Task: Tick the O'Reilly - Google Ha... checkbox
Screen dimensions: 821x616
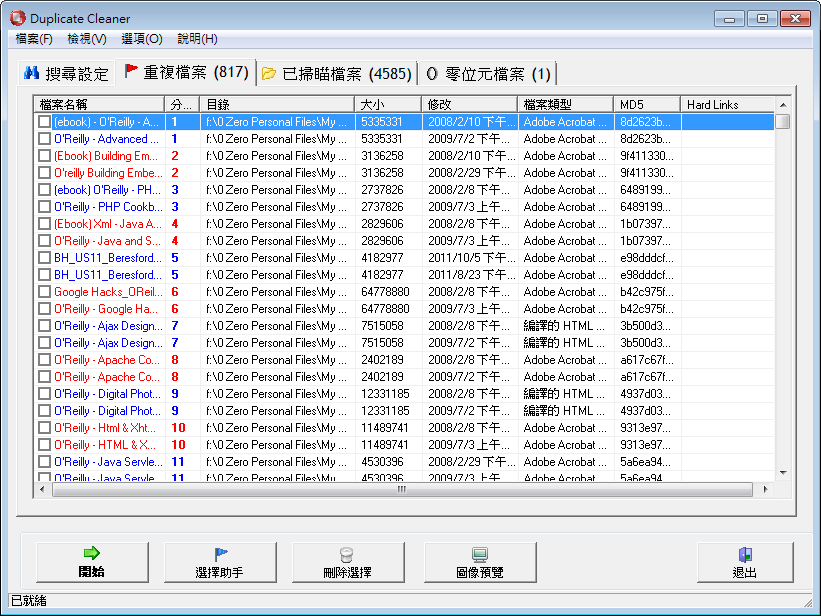Action: [x=45, y=309]
